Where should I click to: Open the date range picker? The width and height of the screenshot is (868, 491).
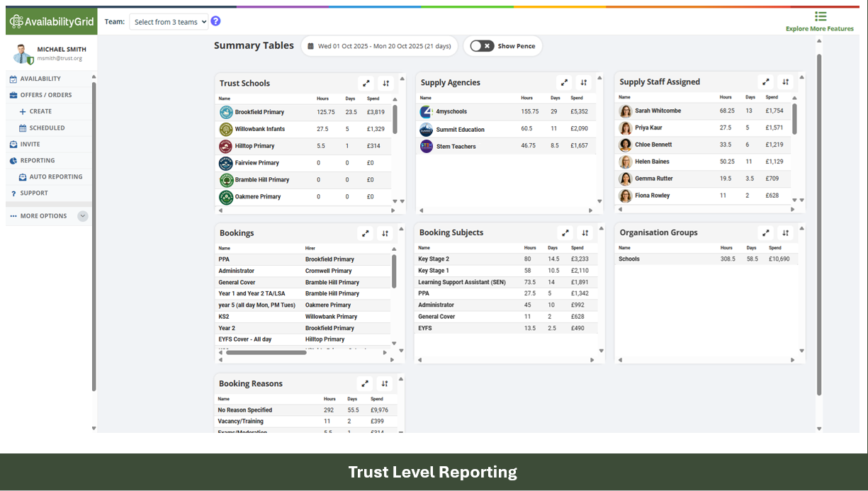coord(379,46)
